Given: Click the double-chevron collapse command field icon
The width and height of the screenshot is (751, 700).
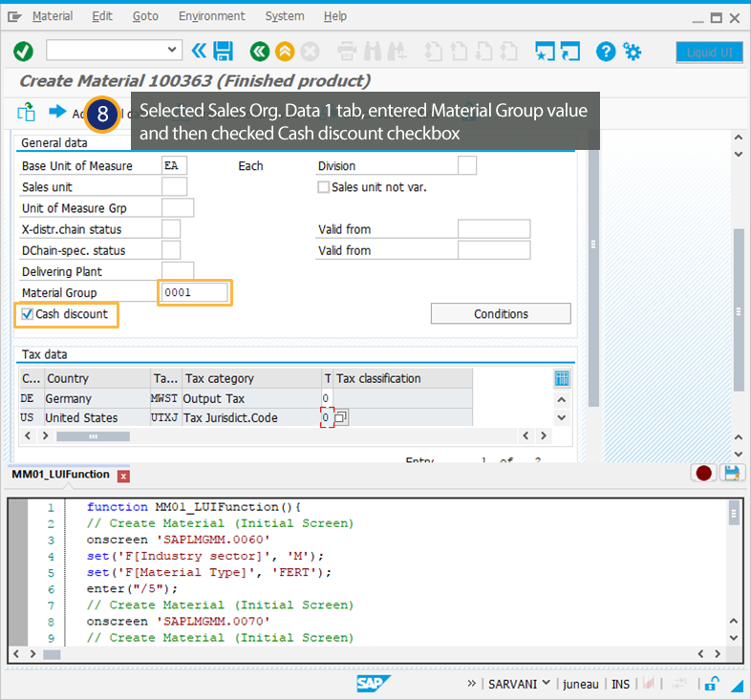Looking at the screenshot, I should 199,51.
